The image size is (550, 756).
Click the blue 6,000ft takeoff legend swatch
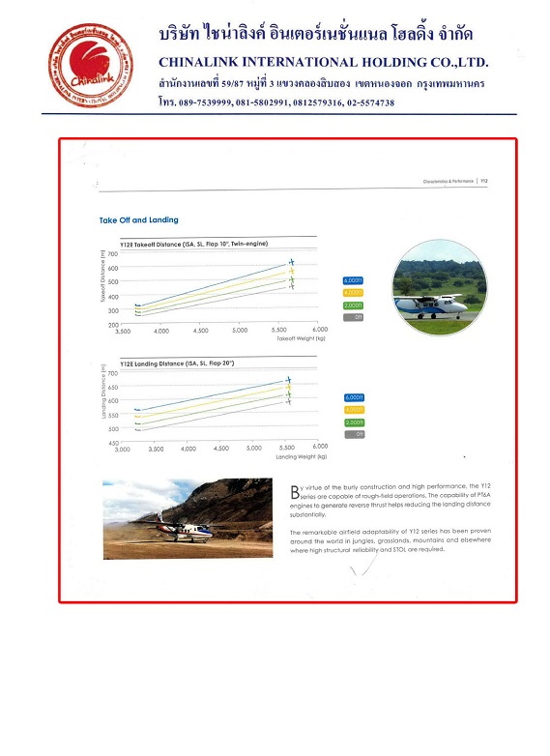(353, 280)
